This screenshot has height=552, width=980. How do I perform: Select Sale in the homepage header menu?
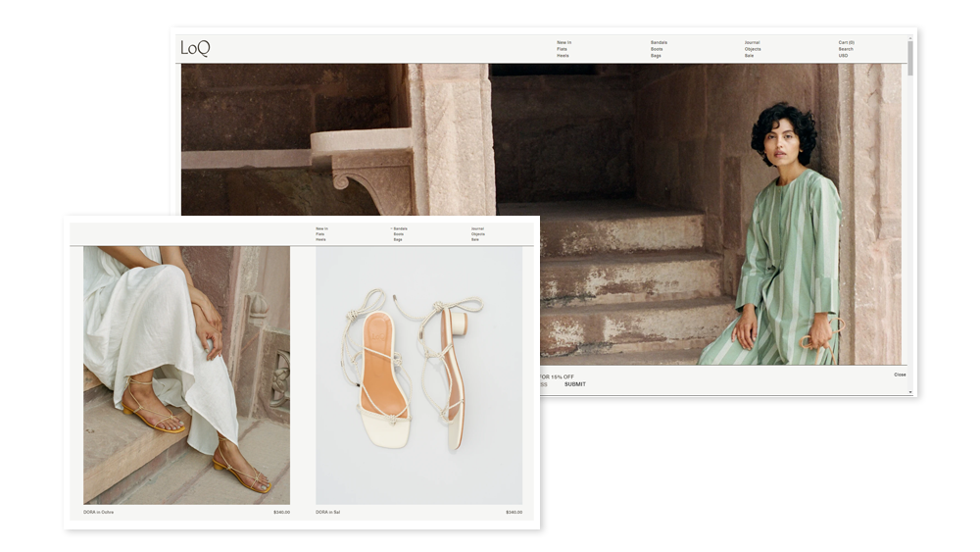(x=749, y=56)
